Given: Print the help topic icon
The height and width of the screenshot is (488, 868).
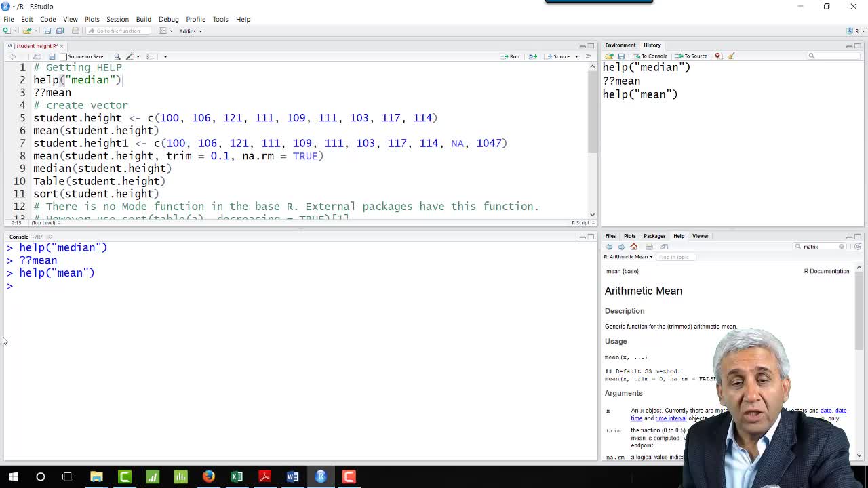Looking at the screenshot, I should pyautogui.click(x=649, y=247).
